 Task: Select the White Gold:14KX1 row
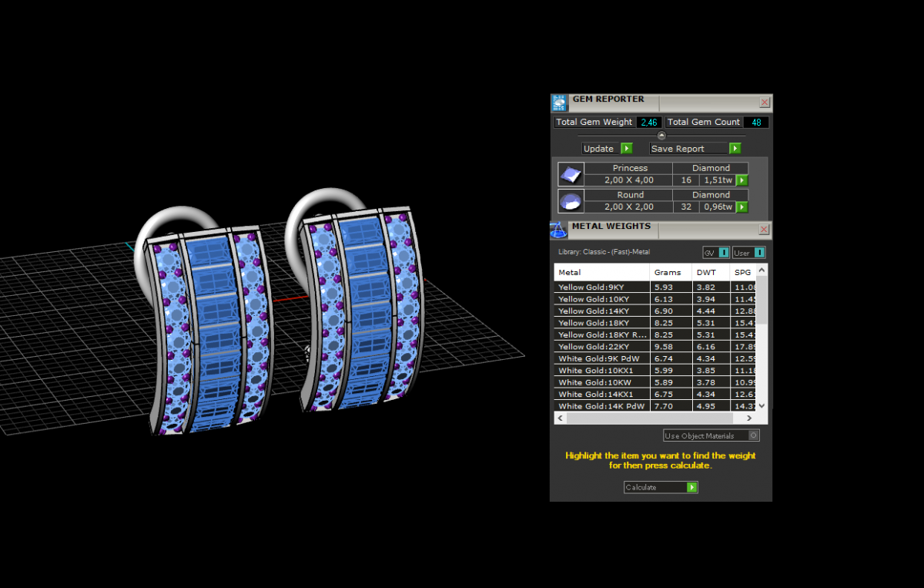point(655,395)
